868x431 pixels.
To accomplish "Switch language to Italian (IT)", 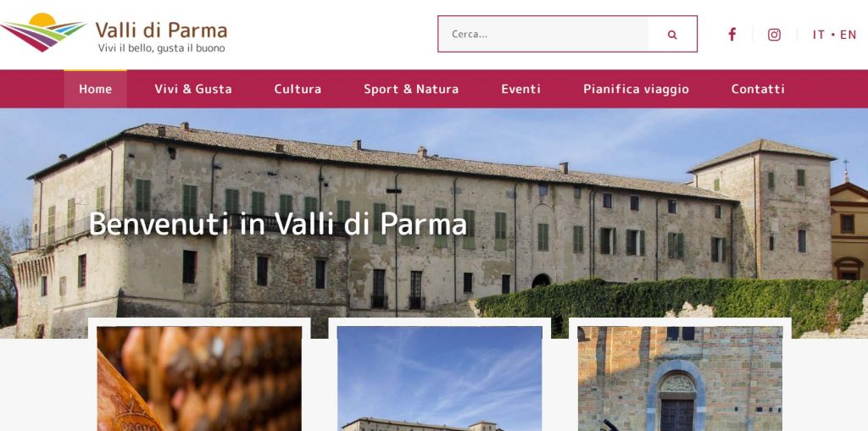I will [819, 35].
